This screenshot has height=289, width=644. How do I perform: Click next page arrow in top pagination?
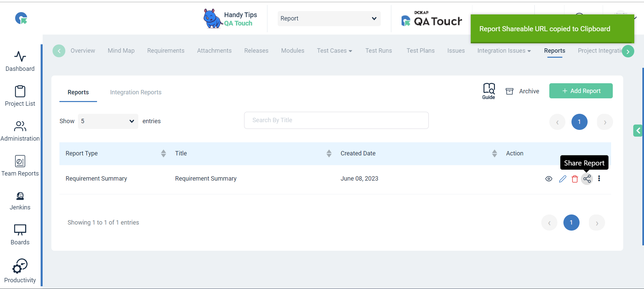605,122
